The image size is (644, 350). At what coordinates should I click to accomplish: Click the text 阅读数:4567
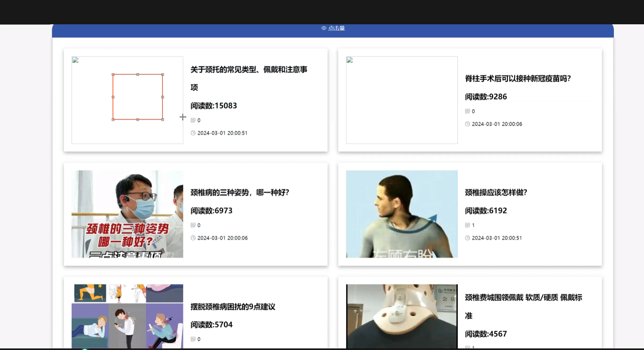[x=486, y=334]
